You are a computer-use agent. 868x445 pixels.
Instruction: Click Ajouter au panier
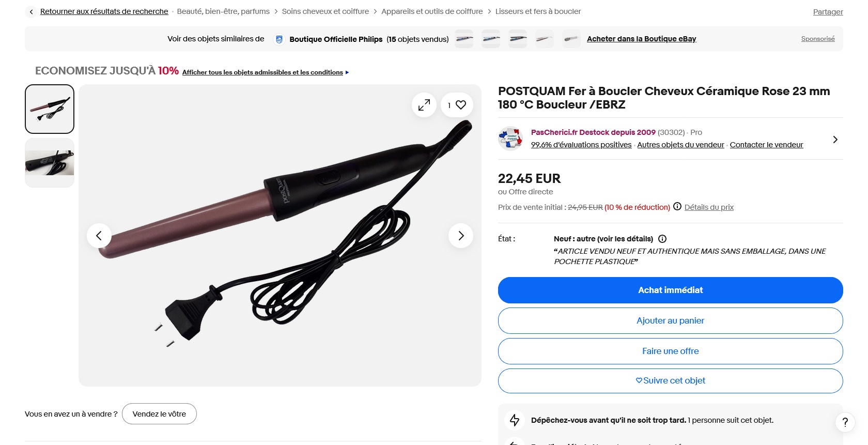point(671,320)
